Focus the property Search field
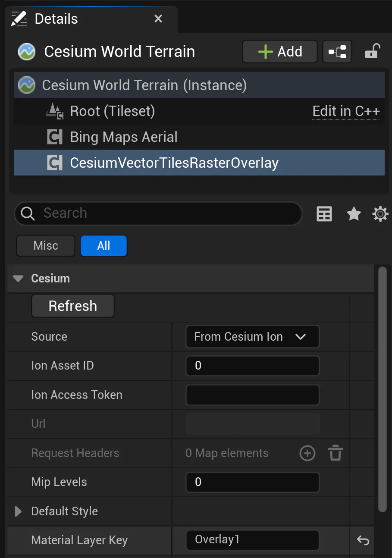392x558 pixels. pyautogui.click(x=158, y=213)
